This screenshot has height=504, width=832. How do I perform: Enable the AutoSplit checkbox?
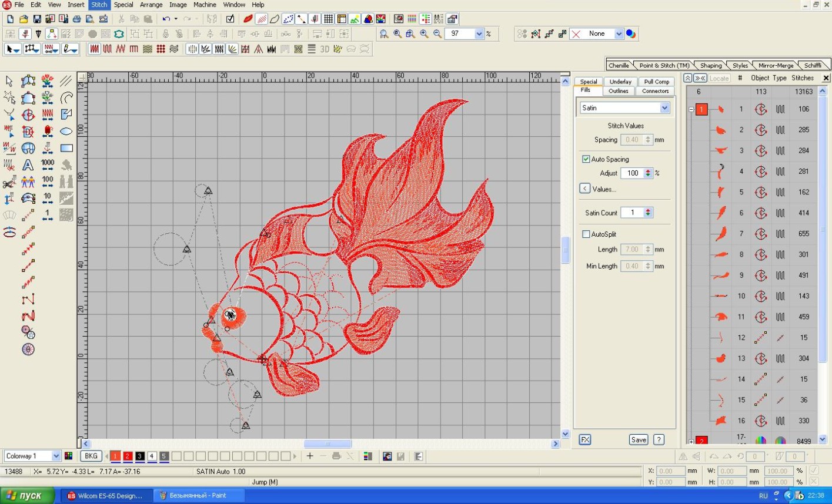tap(586, 234)
